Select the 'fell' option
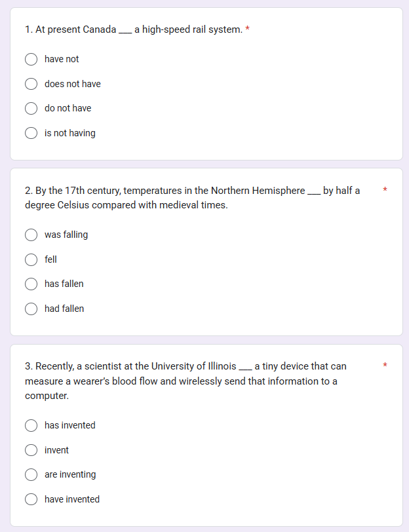This screenshot has width=409, height=532. click(31, 259)
